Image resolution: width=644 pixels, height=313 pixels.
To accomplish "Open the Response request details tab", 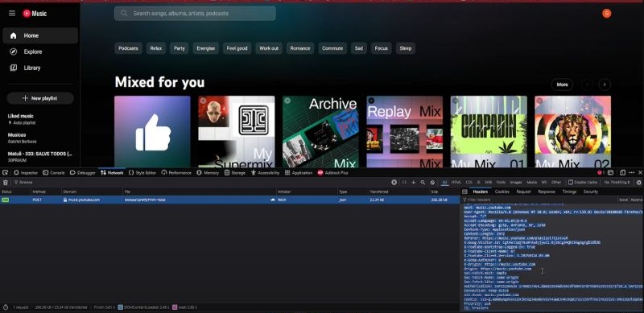I will coord(547,192).
